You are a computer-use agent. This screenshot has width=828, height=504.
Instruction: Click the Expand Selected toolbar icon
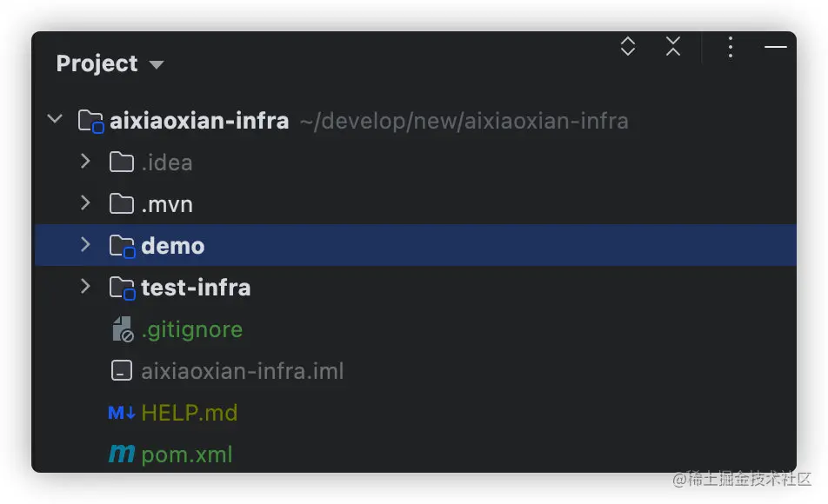[628, 47]
